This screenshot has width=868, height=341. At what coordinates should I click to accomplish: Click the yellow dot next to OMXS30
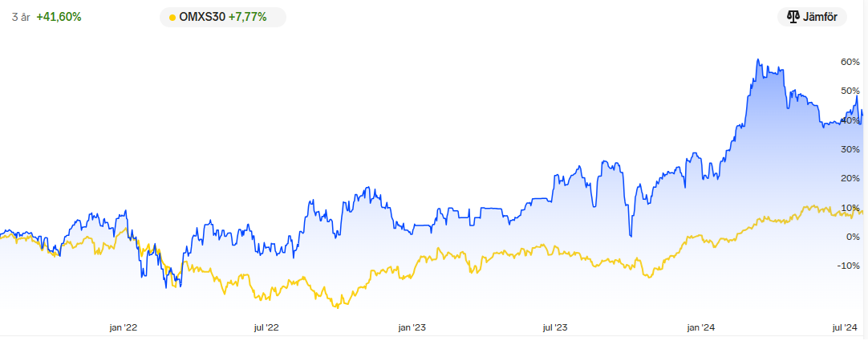tap(172, 17)
